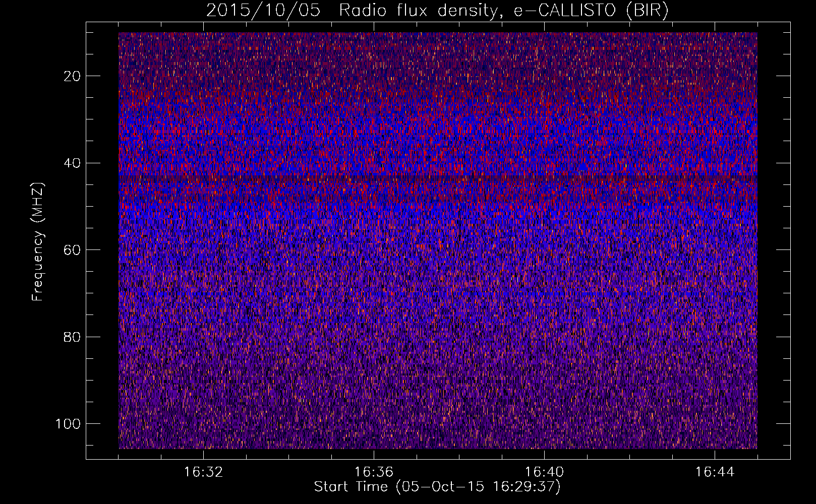816x504 pixels.
Task: Click the '16:40' time tick label
Action: click(544, 472)
